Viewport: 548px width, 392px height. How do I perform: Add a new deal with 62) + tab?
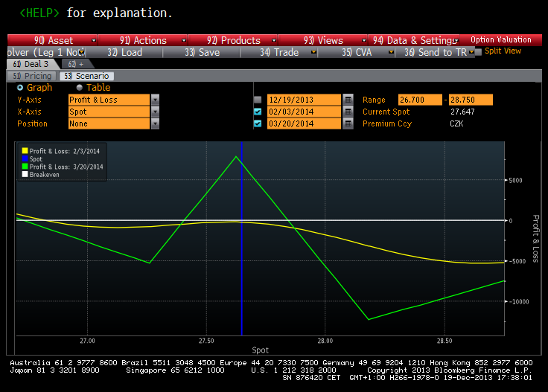click(x=76, y=64)
